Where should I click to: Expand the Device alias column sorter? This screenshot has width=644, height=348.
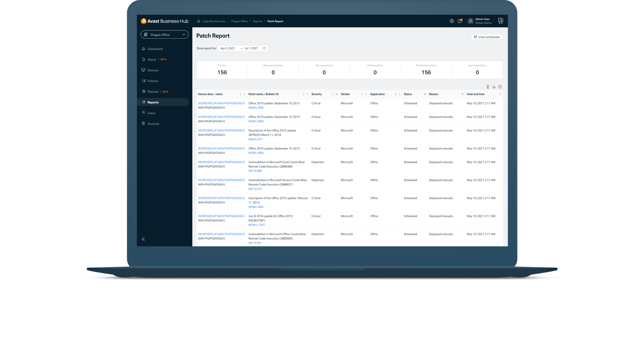coord(238,94)
